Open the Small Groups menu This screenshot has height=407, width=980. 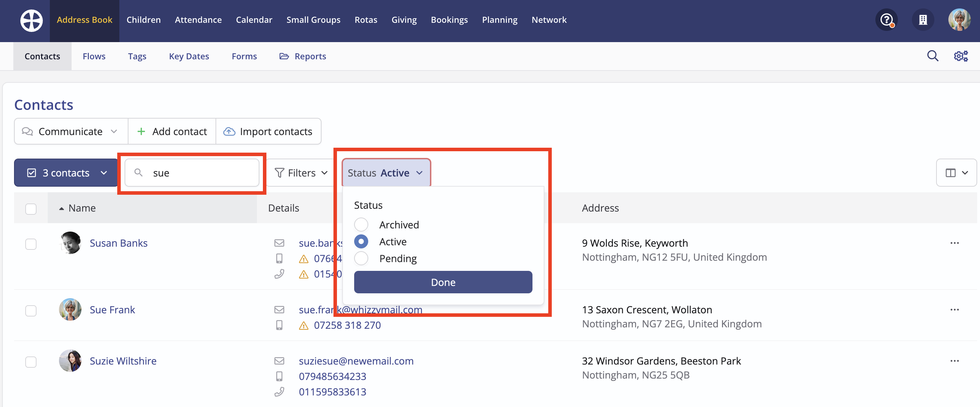(x=313, y=20)
